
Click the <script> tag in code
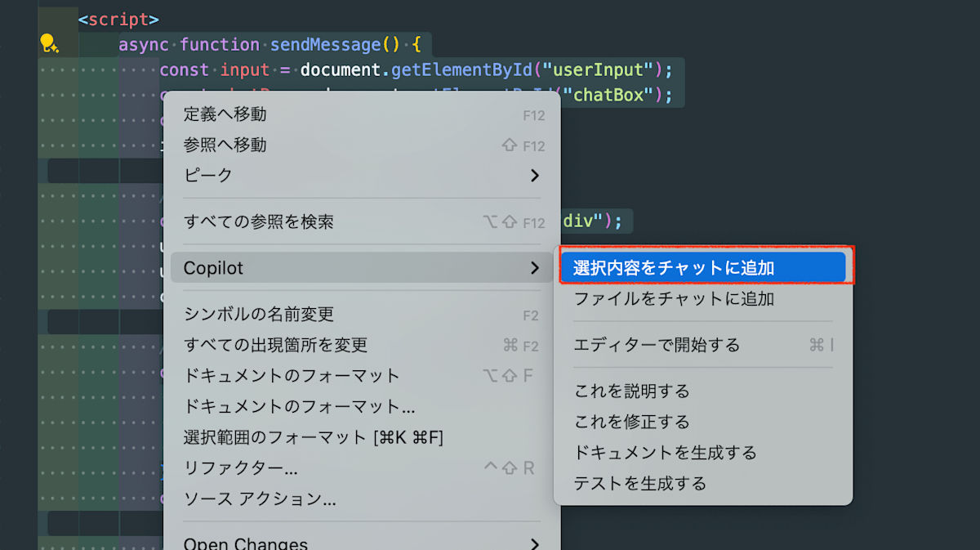[118, 19]
